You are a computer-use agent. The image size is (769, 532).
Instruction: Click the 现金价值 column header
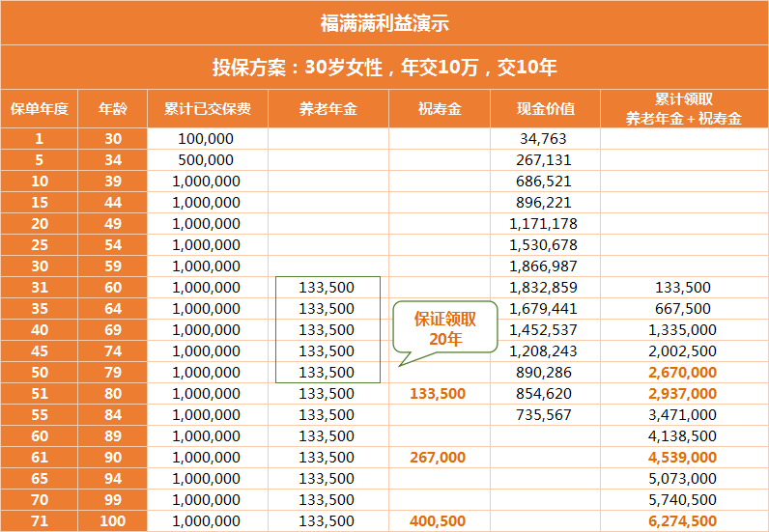click(x=546, y=109)
